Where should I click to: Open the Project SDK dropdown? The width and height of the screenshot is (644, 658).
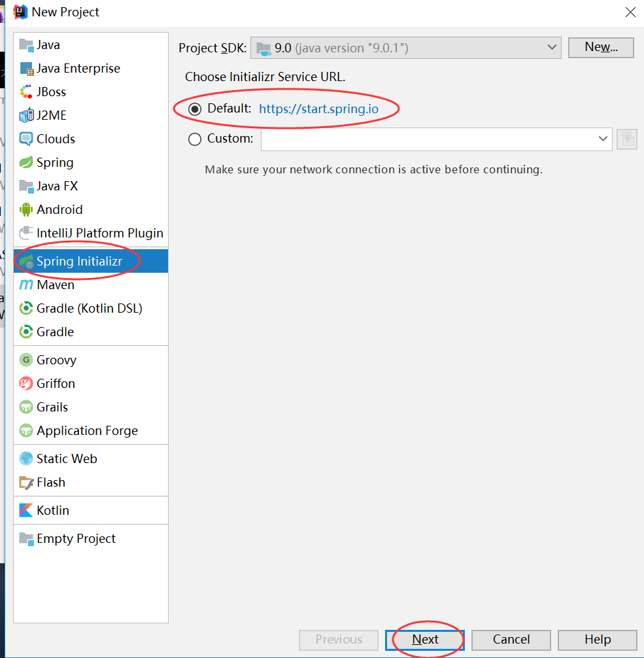pos(406,48)
